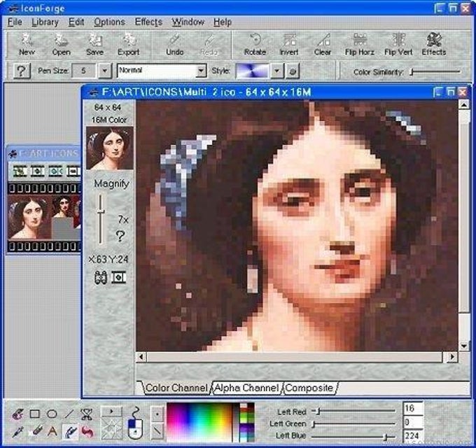Switch to the Color Channel tab
This screenshot has height=448, width=476.
click(x=176, y=388)
